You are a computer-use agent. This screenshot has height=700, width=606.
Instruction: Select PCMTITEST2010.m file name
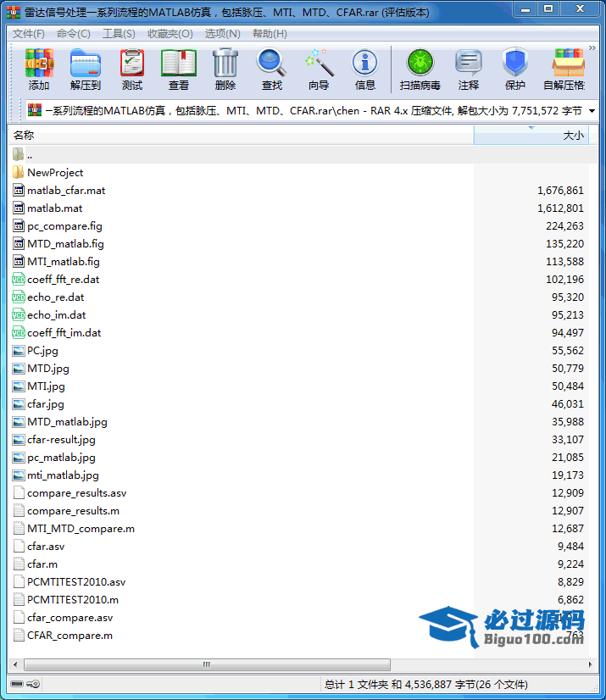pos(73,600)
